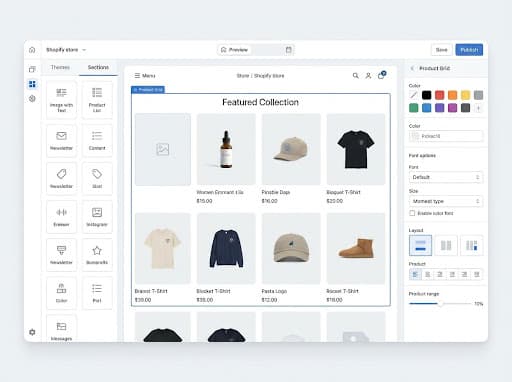The width and height of the screenshot is (512, 382).
Task: Tick the enable color font checkbox
Action: pos(412,213)
